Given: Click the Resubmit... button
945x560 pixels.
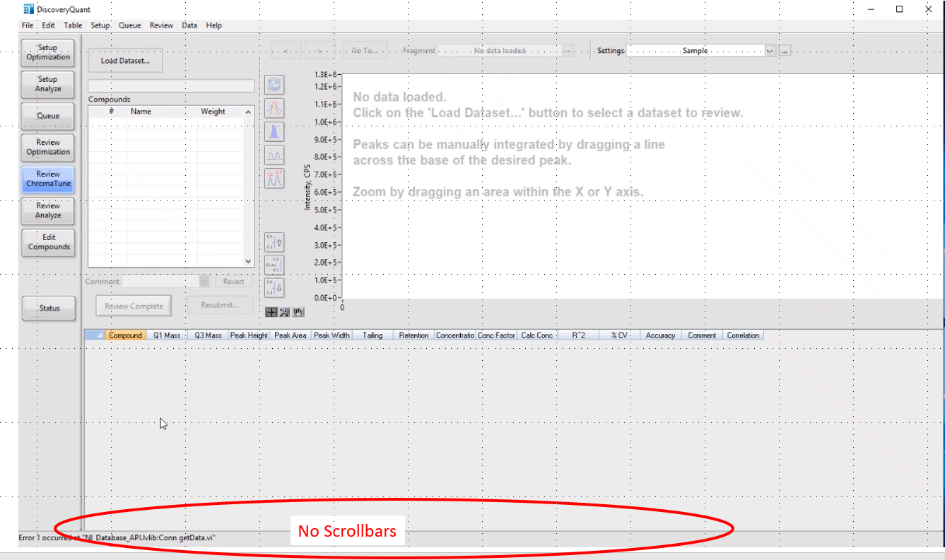Looking at the screenshot, I should point(219,305).
